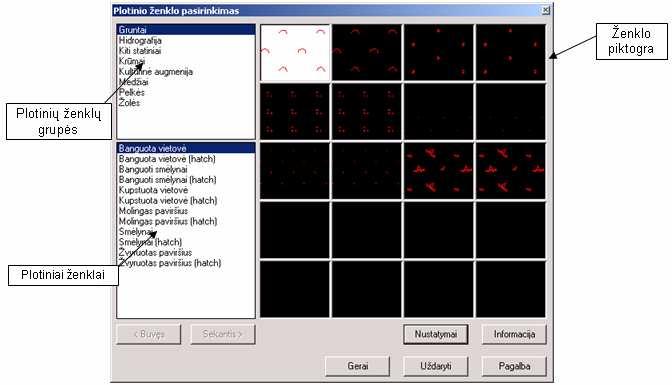Image resolution: width=672 pixels, height=385 pixels.
Task: Select black thumbnail with red arcs
Action: pyautogui.click(x=367, y=52)
